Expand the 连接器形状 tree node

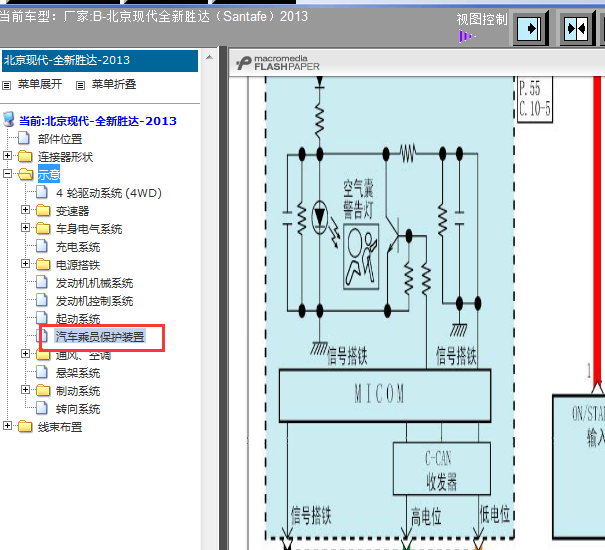(7, 156)
